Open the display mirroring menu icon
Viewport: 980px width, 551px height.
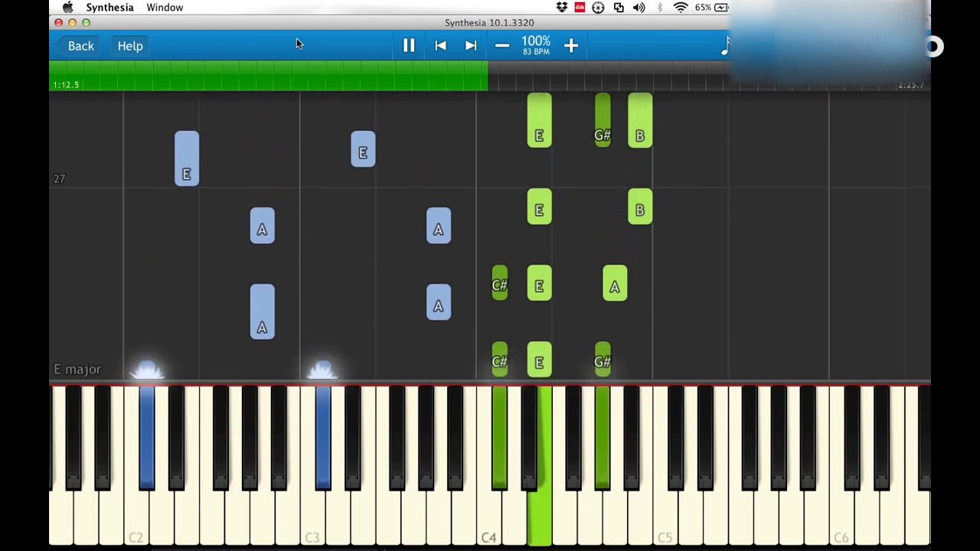tap(619, 8)
